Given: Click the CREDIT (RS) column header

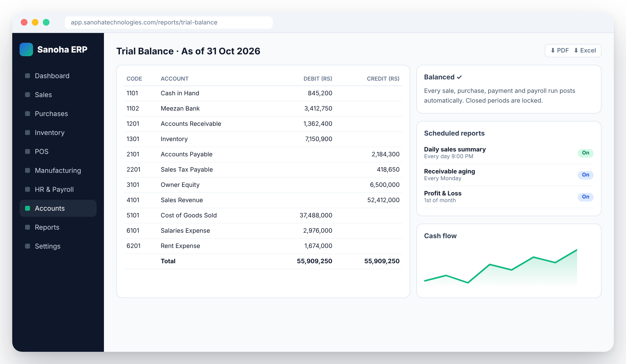Looking at the screenshot, I should tap(383, 79).
